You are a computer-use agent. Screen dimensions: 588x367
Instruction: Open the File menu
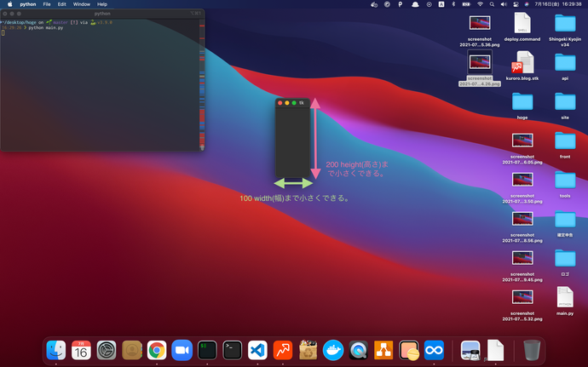click(x=47, y=4)
